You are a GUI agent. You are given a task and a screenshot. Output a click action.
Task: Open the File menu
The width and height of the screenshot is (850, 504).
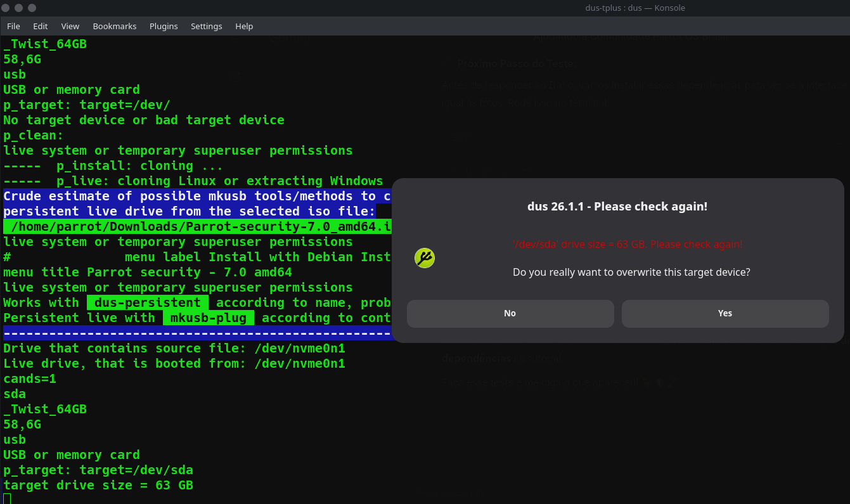coord(13,26)
